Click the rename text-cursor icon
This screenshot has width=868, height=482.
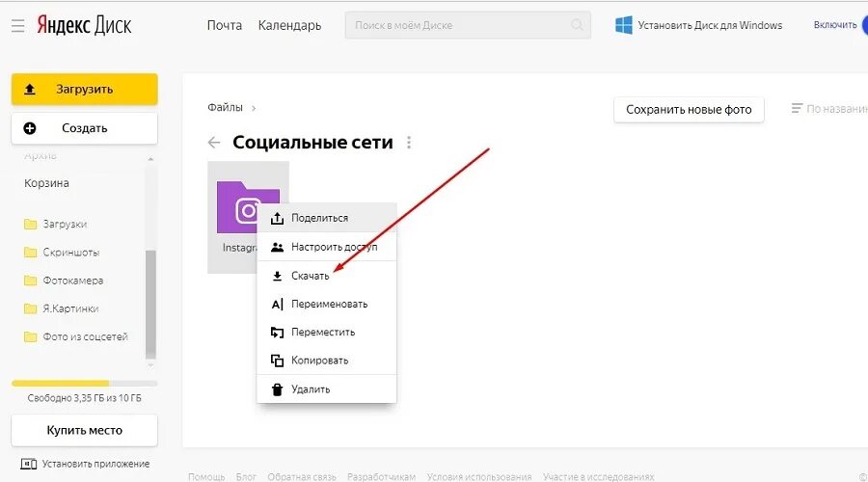(278, 304)
